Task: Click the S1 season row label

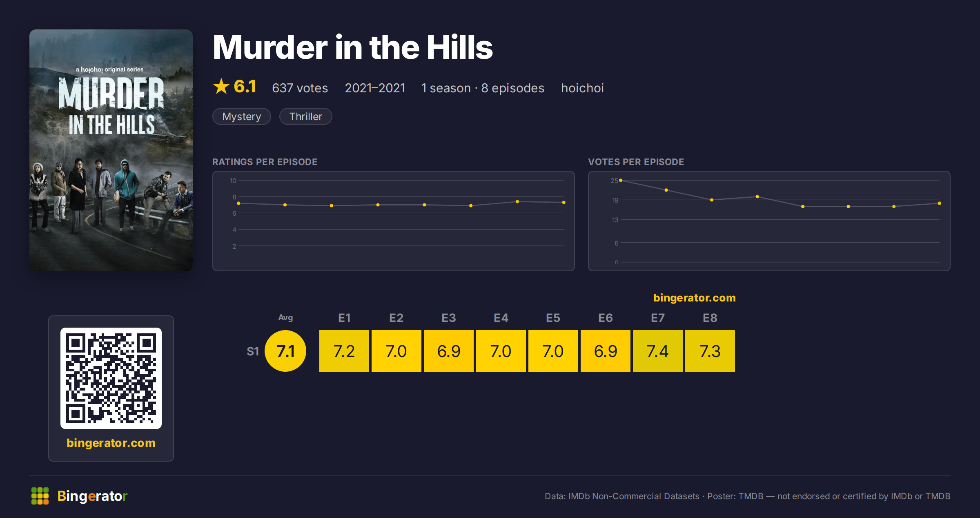Action: pyautogui.click(x=253, y=351)
